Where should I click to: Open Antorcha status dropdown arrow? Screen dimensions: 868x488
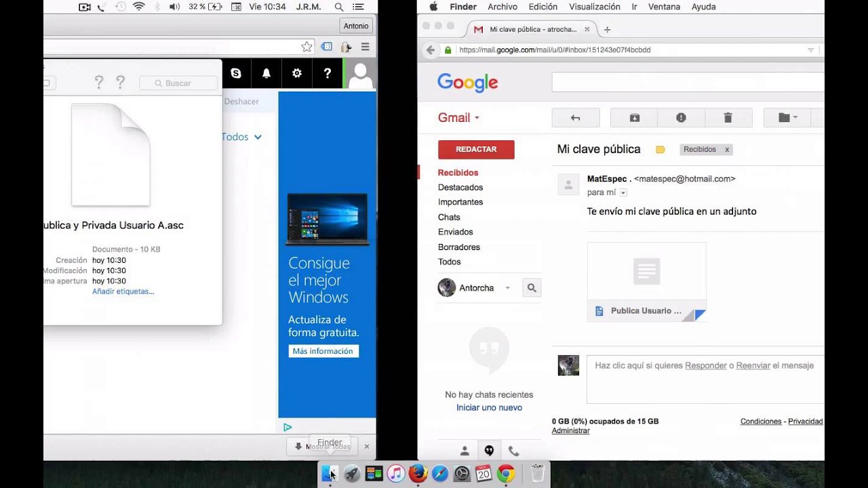click(x=507, y=288)
